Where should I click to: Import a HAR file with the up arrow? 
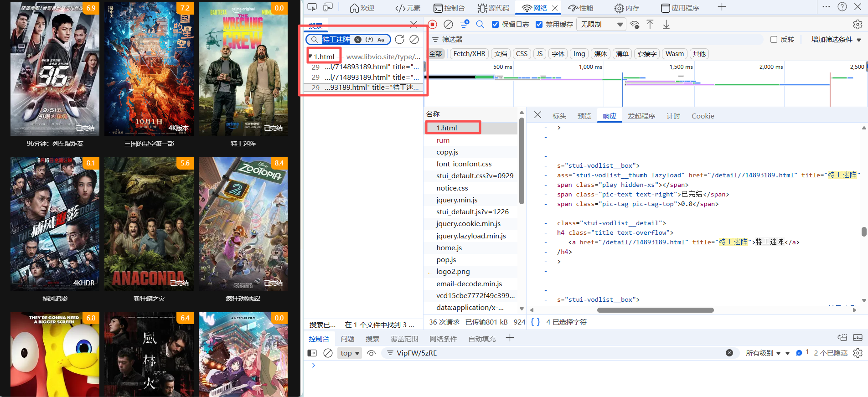coord(650,25)
